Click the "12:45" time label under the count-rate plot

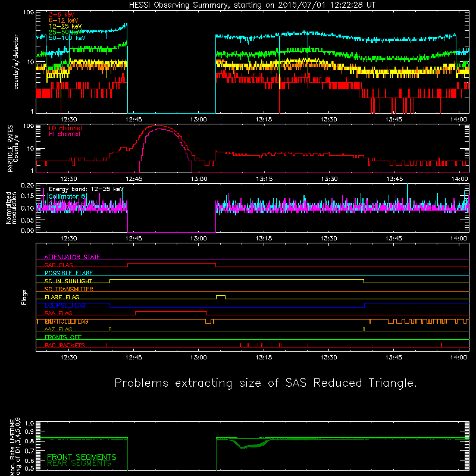133,120
